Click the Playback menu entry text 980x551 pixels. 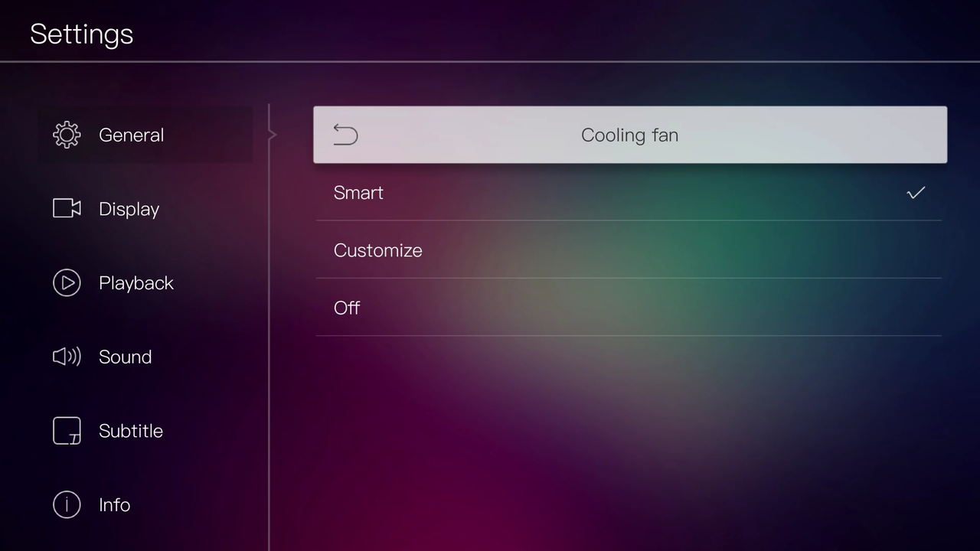tap(136, 282)
